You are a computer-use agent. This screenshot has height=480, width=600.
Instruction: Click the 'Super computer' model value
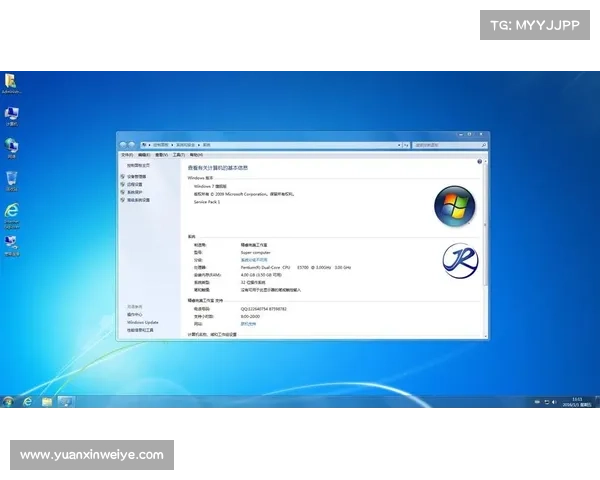tap(255, 253)
